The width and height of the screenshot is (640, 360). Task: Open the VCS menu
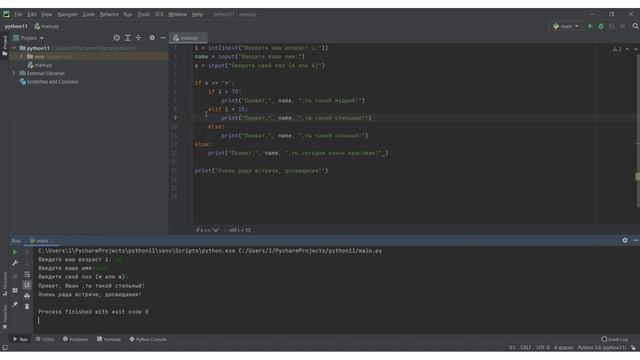(x=159, y=14)
